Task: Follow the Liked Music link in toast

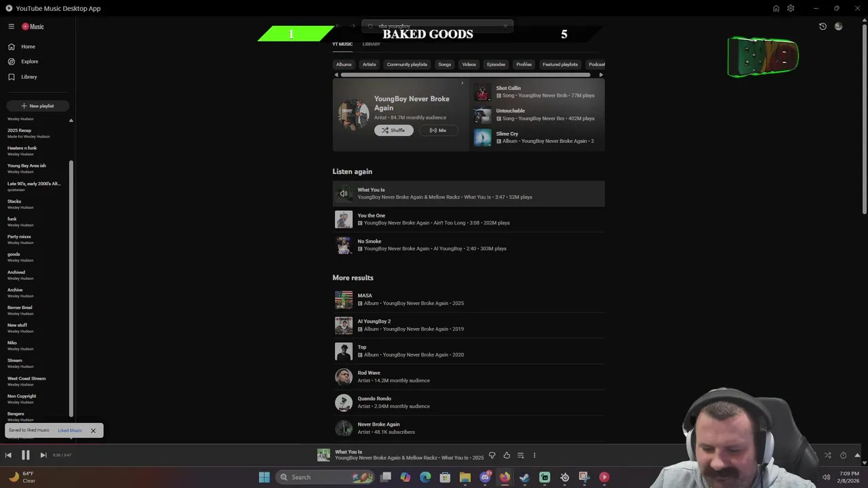Action: pyautogui.click(x=70, y=430)
